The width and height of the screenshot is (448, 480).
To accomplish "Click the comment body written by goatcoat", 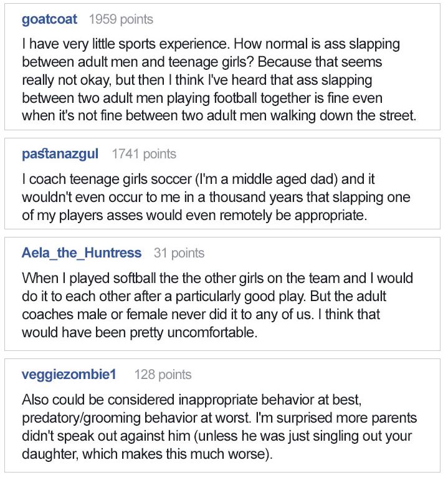I will (218, 80).
